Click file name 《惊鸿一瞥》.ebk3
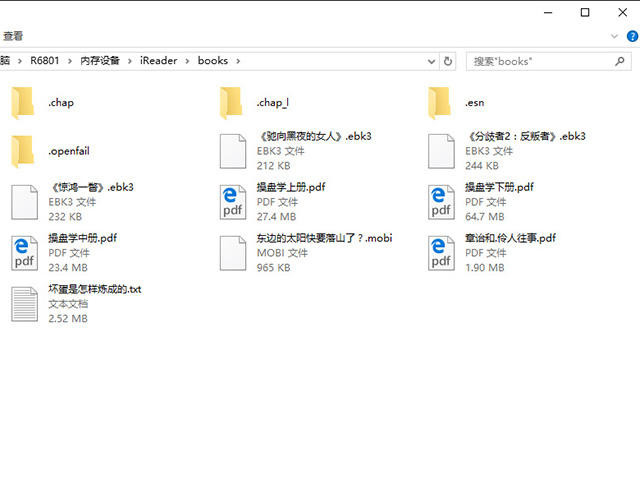Viewport: 640px width, 480px height. [x=91, y=187]
